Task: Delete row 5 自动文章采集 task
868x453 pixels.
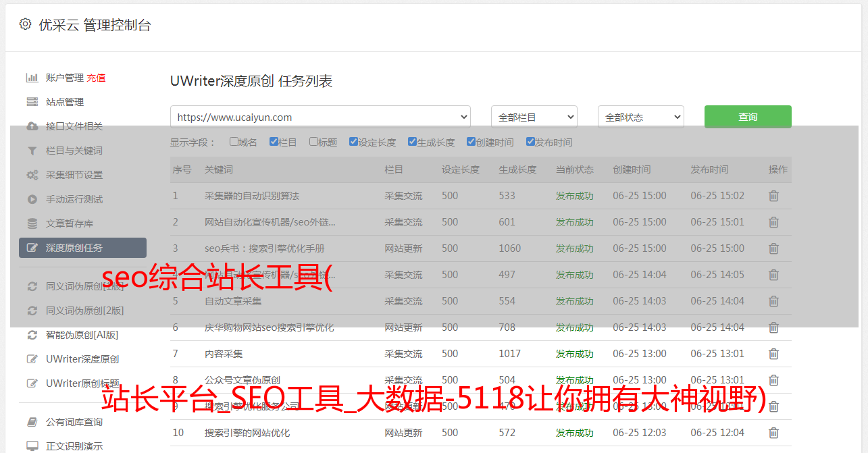Action: click(x=774, y=301)
